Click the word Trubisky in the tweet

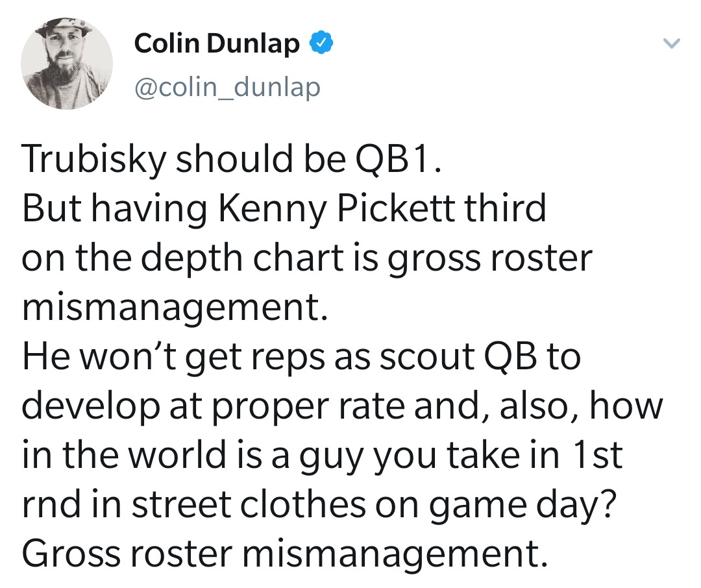(94, 160)
